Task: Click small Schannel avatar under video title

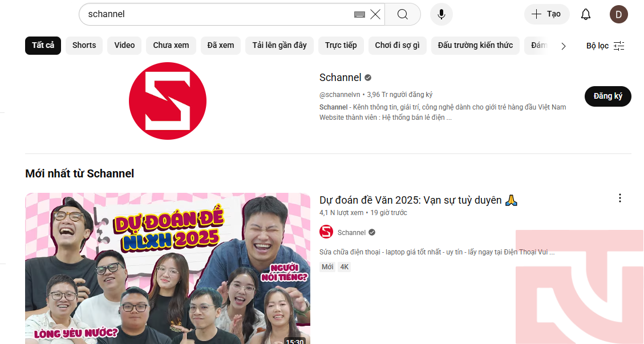Action: [326, 232]
